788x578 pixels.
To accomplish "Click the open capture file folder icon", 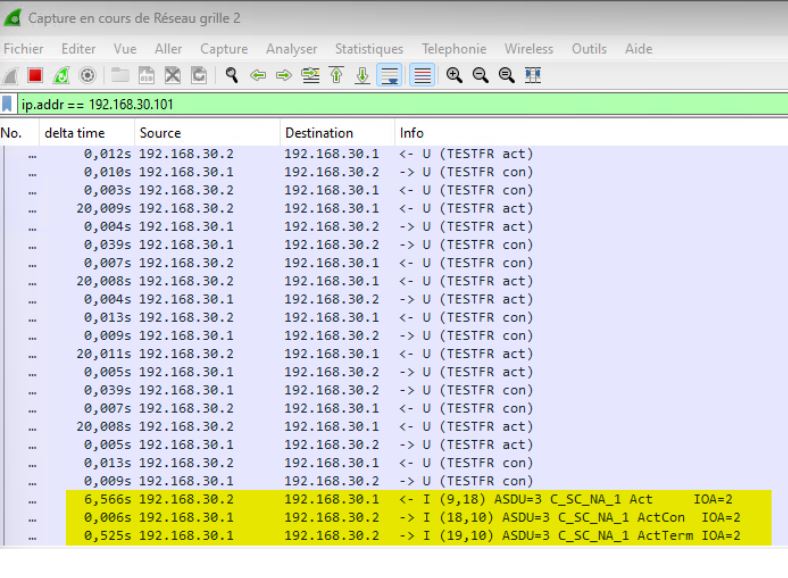I will tap(120, 75).
